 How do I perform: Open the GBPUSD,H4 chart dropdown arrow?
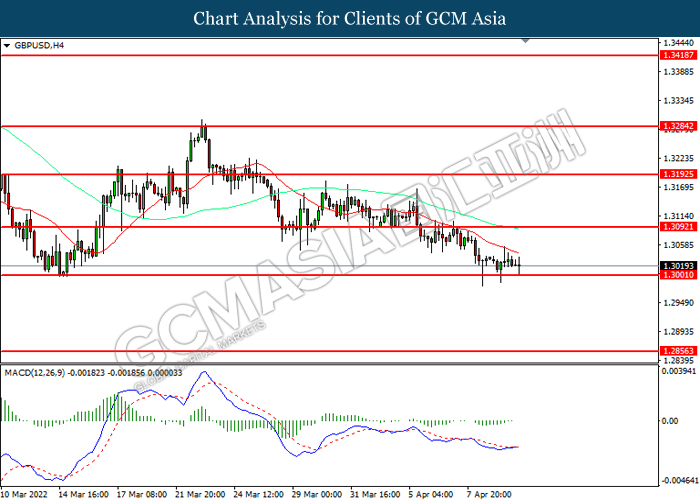pos(7,46)
